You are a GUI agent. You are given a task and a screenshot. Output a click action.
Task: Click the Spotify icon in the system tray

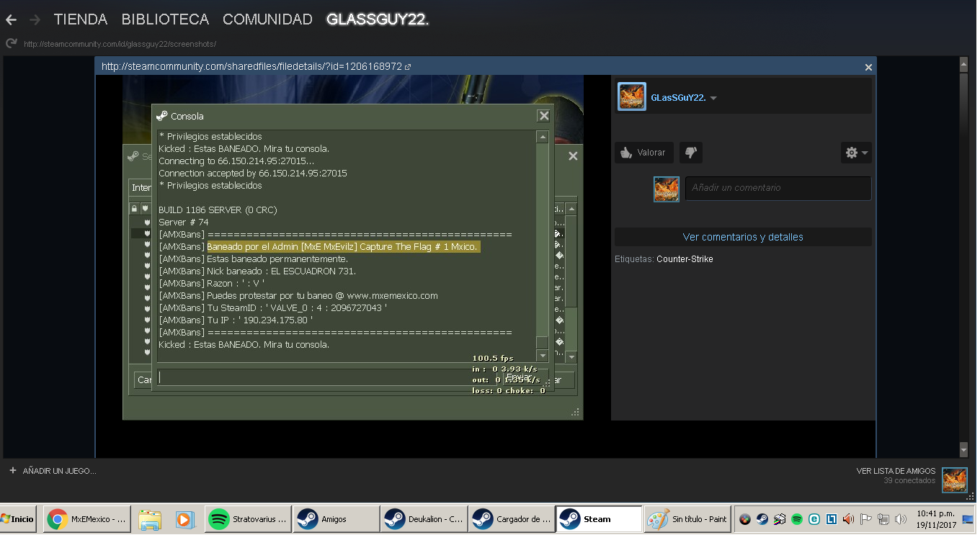(x=797, y=519)
